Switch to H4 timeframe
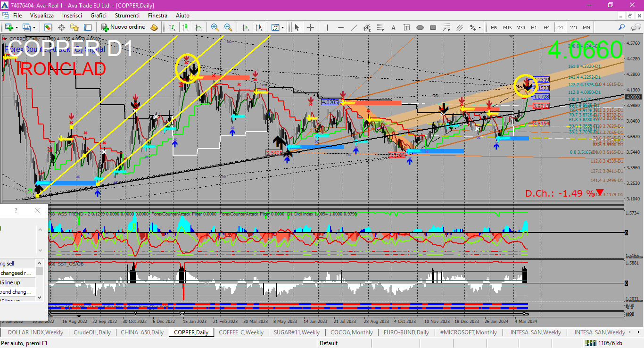Viewport: 644px width, 348px height. pos(547,27)
